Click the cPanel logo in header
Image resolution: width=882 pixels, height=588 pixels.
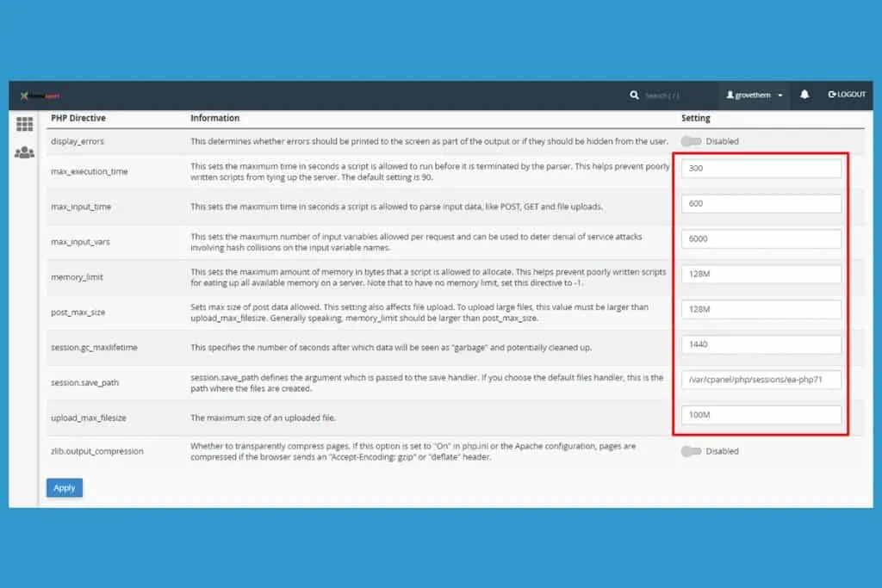point(40,96)
